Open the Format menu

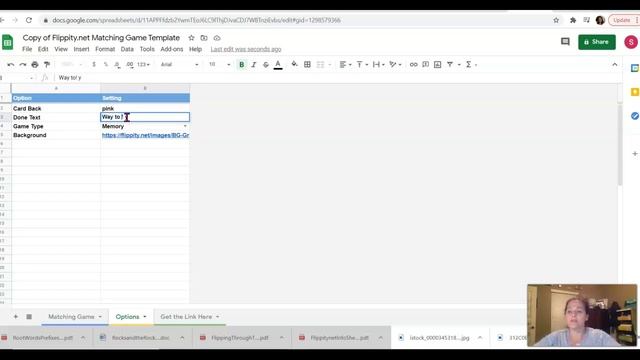tap(105, 49)
